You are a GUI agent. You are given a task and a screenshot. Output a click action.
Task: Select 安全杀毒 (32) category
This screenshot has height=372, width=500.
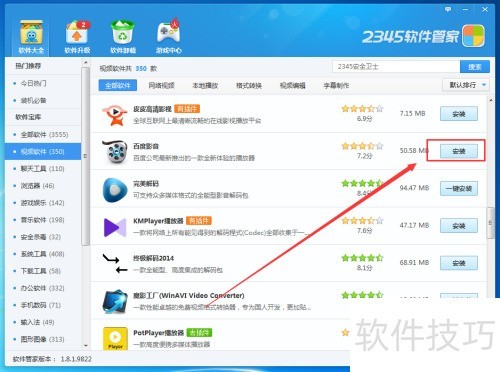pos(43,237)
